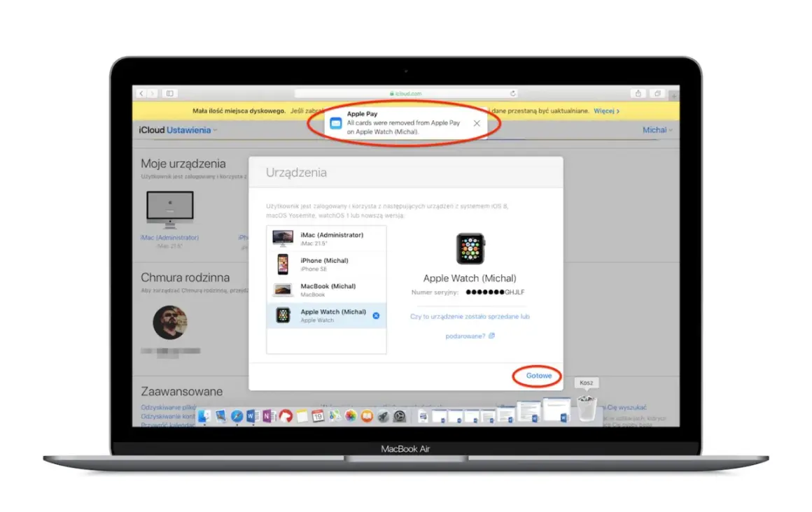The image size is (812, 512).
Task: Select iMac (Administrator) in device list
Action: point(326,239)
